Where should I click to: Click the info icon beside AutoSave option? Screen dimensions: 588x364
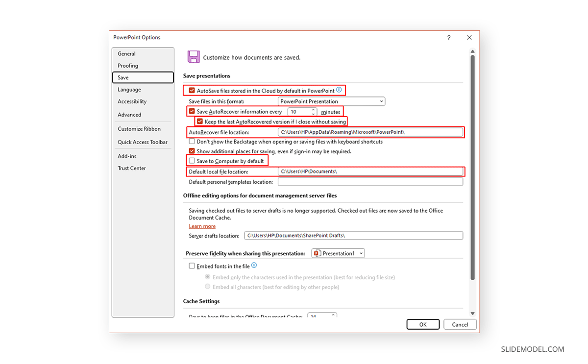[339, 90]
